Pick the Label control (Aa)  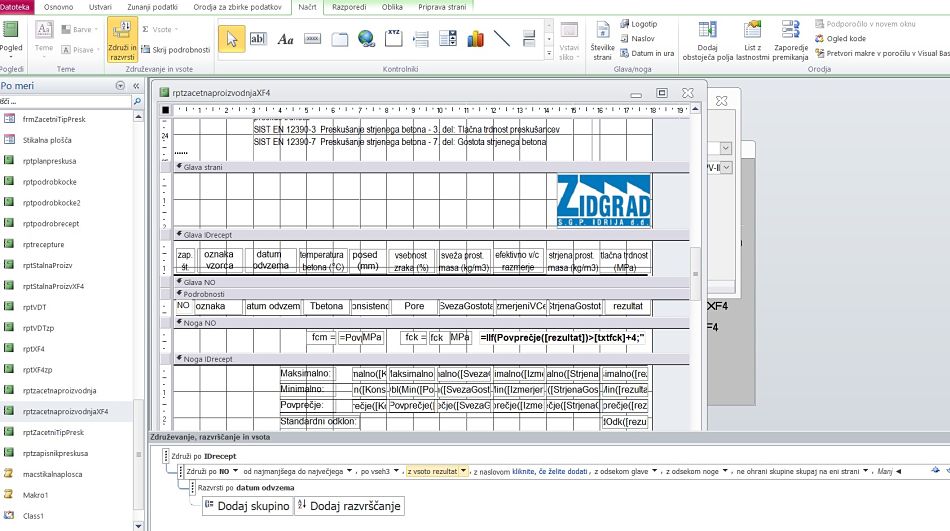point(285,39)
